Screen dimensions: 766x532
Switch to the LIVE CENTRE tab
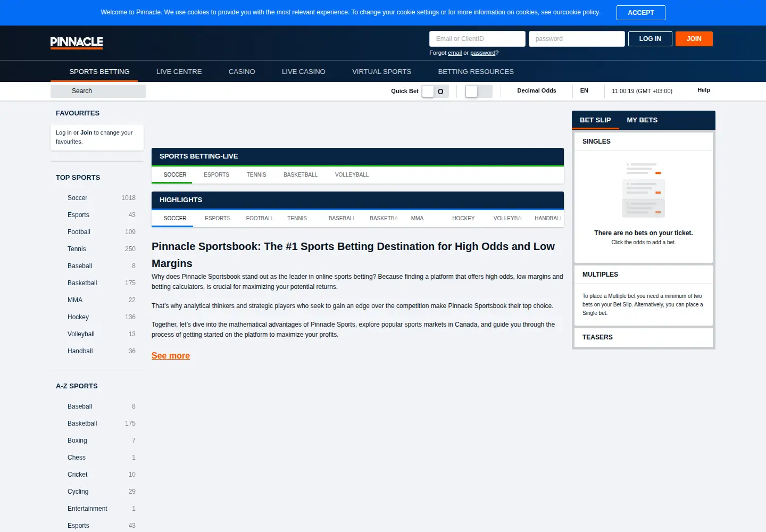pos(179,72)
